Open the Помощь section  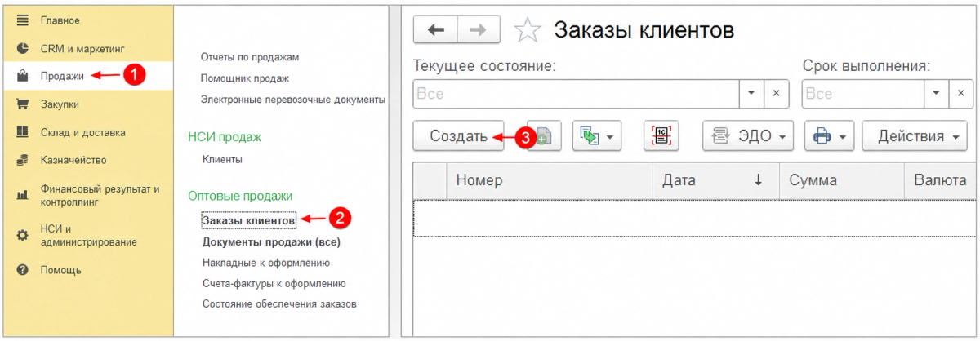(x=61, y=269)
